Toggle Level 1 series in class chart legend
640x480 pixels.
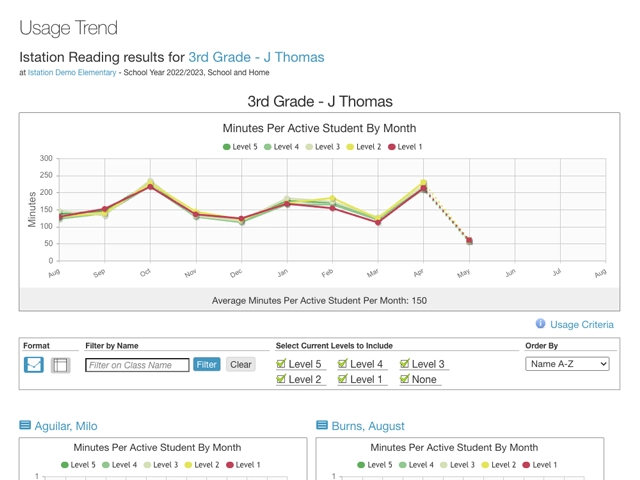pyautogui.click(x=405, y=147)
